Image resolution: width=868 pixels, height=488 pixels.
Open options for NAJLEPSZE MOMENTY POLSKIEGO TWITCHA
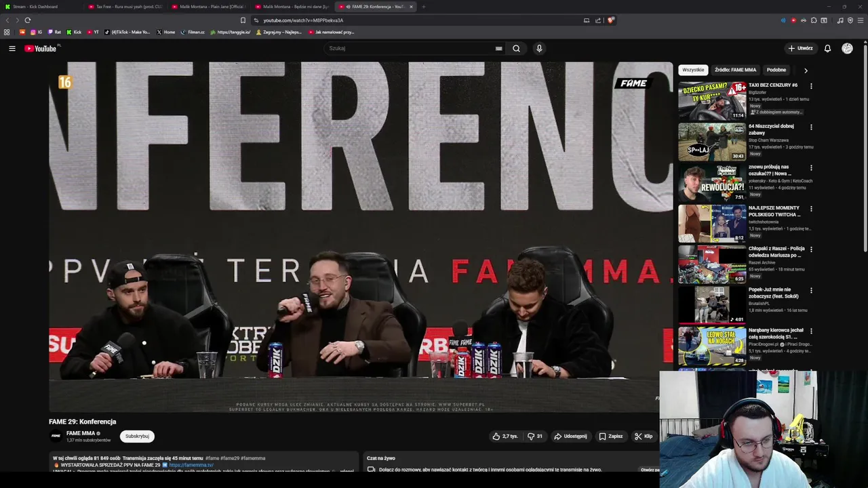point(811,209)
